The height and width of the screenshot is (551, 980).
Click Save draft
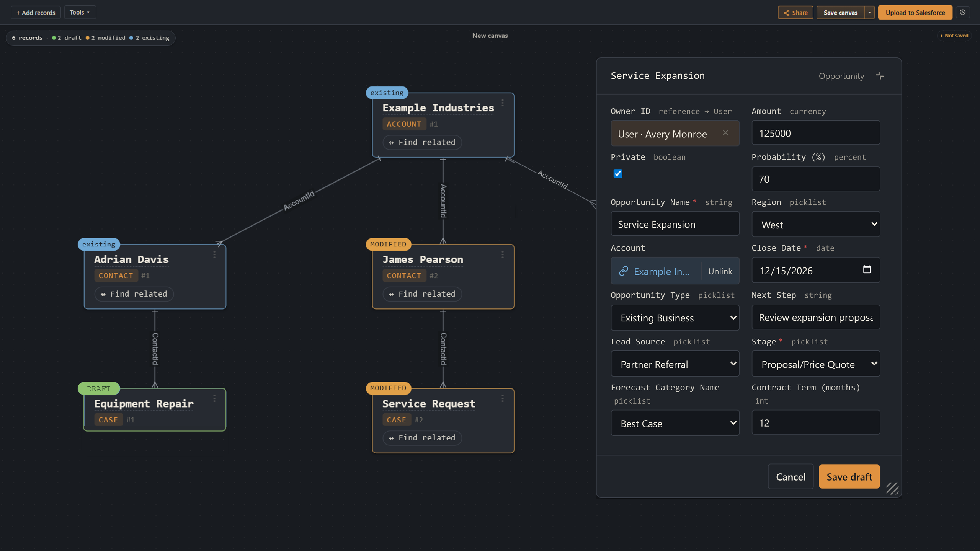click(x=849, y=476)
